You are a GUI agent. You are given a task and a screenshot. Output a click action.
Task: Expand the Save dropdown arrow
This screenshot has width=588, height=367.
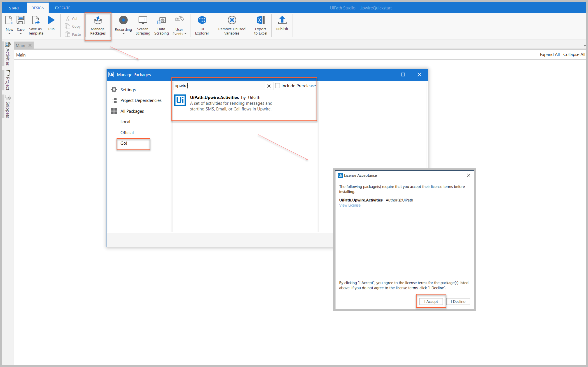pyautogui.click(x=21, y=34)
